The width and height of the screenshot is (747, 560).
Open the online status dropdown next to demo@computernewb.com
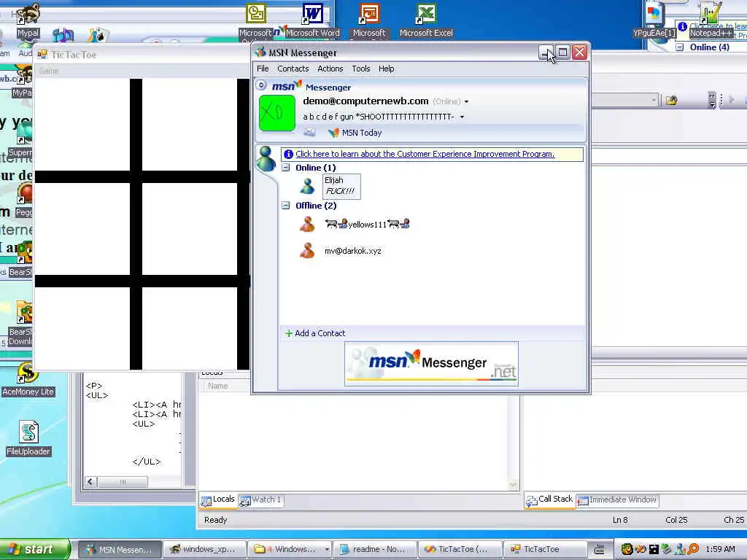click(x=466, y=101)
